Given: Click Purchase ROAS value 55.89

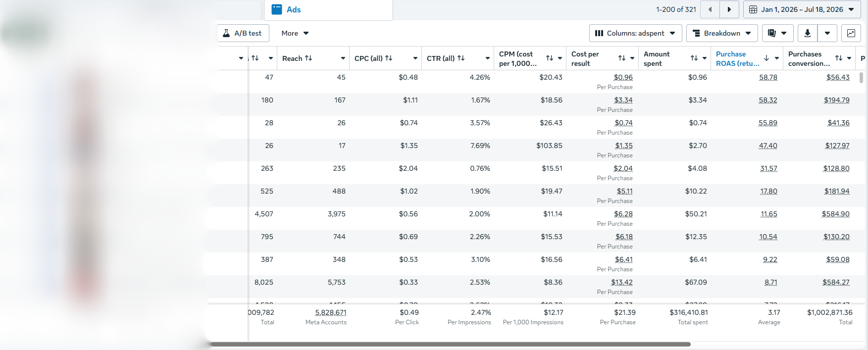Looking at the screenshot, I should point(768,123).
